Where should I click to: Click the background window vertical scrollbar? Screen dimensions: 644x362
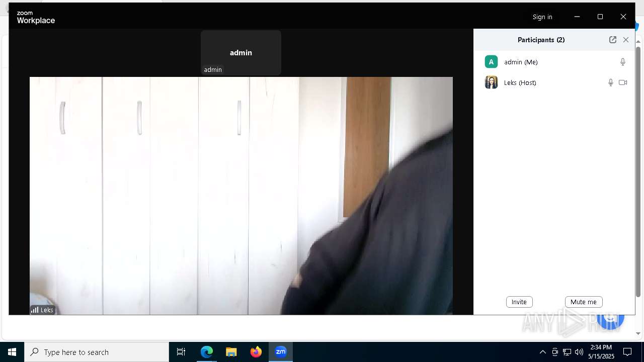click(638, 171)
